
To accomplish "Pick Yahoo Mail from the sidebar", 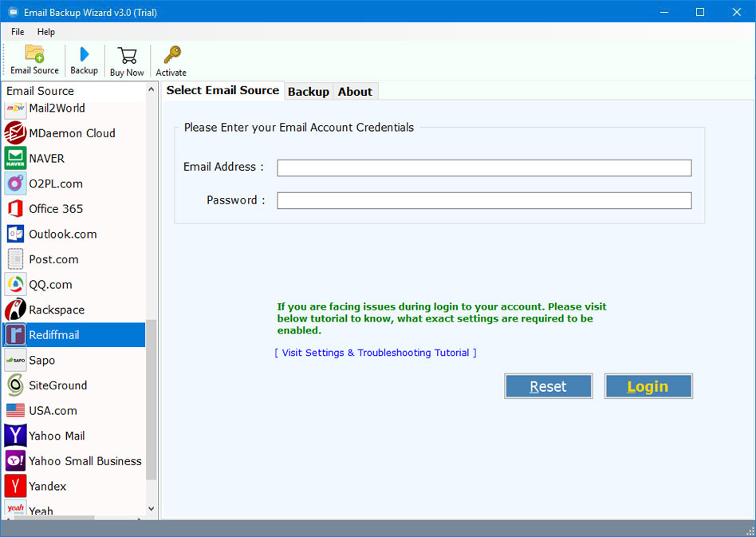I will (56, 436).
